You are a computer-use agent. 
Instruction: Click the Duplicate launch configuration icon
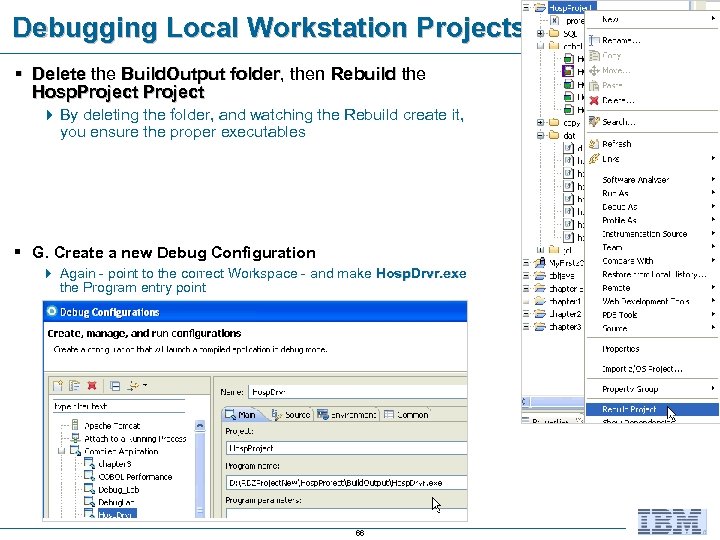[x=74, y=386]
